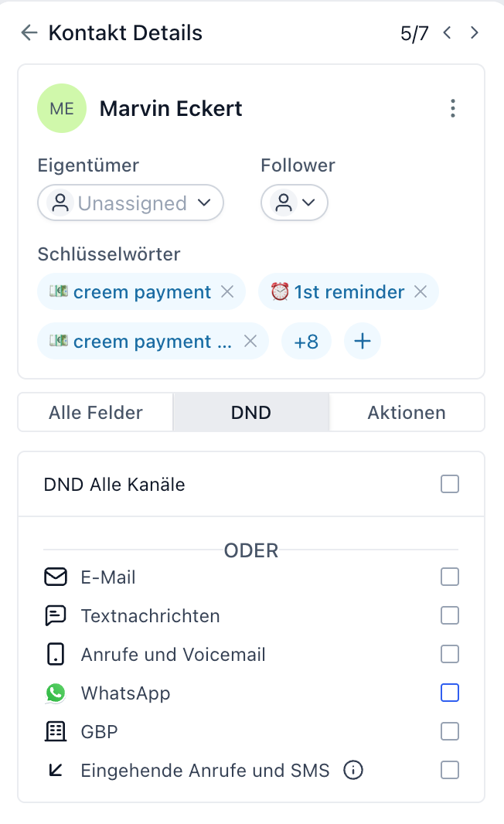The width and height of the screenshot is (504, 824).
Task: Remove the 1st reminder tag
Action: pos(421,292)
